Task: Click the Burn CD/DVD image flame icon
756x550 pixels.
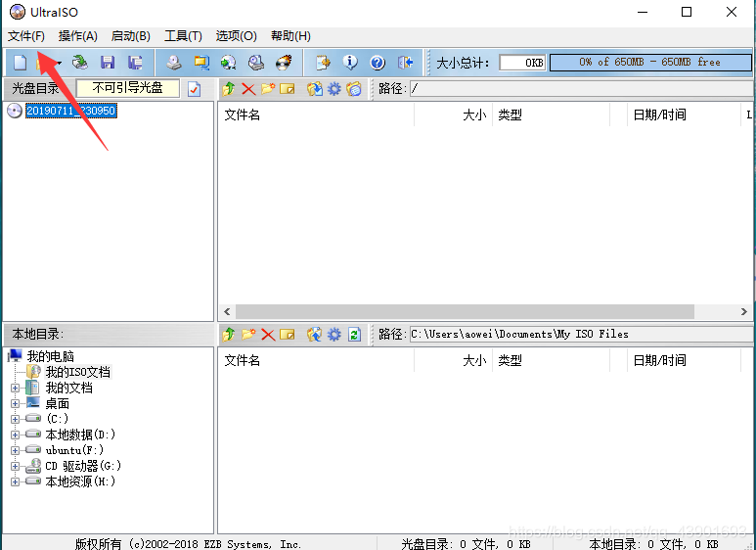Action: click(x=284, y=63)
